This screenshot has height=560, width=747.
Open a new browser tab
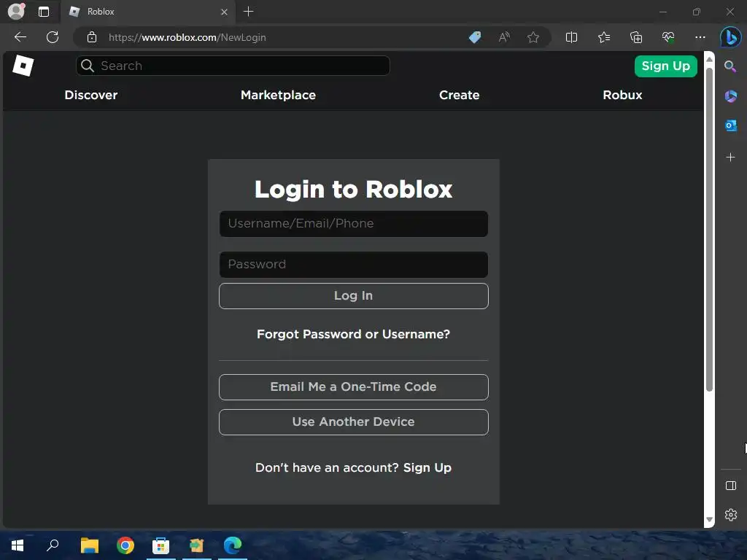(248, 12)
